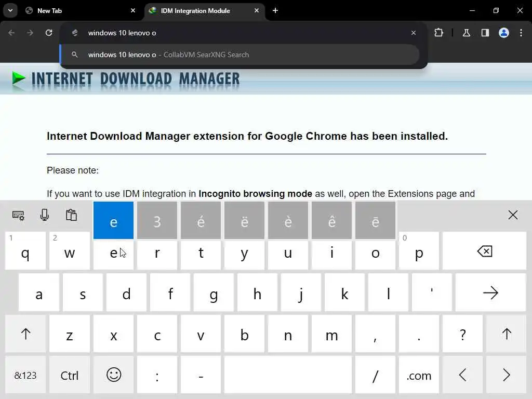
Task: Tap the p key
Action: pyautogui.click(x=419, y=251)
